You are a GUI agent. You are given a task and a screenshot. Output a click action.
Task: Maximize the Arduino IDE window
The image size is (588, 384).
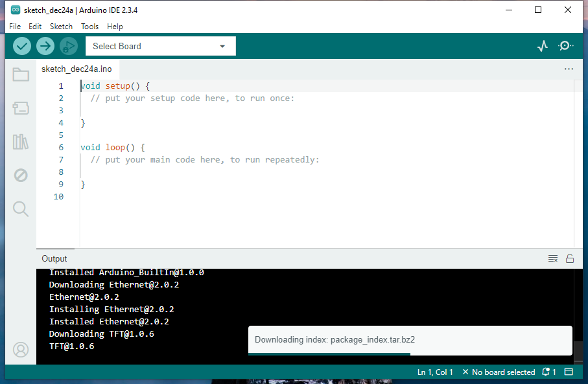click(x=538, y=10)
